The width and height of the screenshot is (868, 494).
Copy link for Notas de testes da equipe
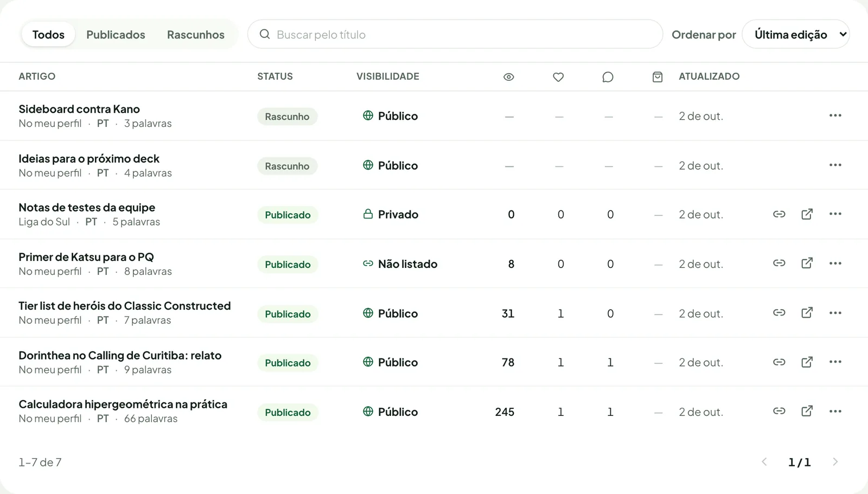[779, 214]
